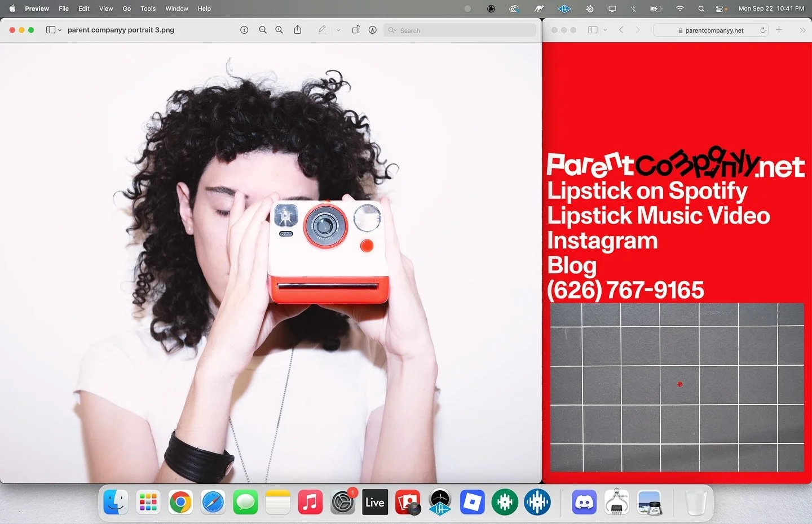The width and height of the screenshot is (812, 524).
Task: Open the Blog link
Action: pyautogui.click(x=572, y=265)
